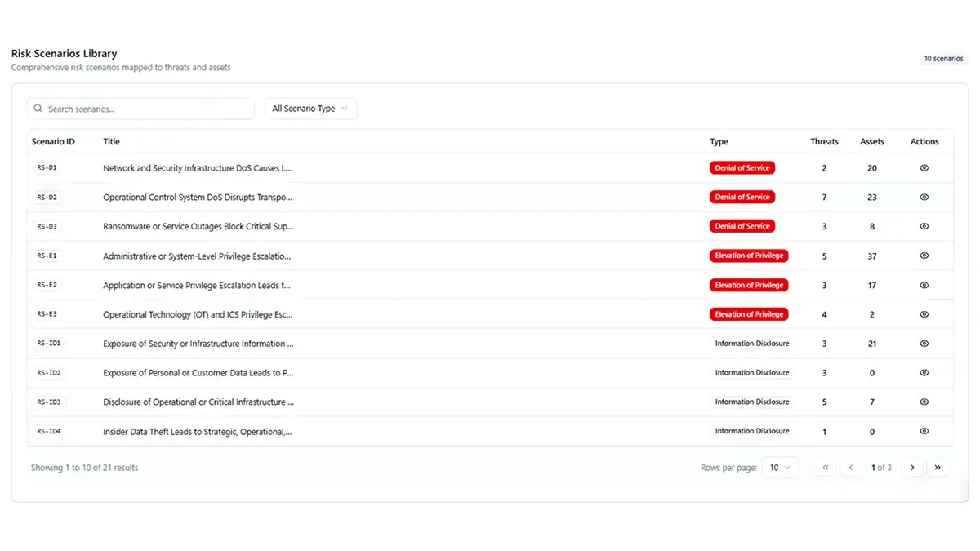
Task: Jump to the last page
Action: pos(938,468)
